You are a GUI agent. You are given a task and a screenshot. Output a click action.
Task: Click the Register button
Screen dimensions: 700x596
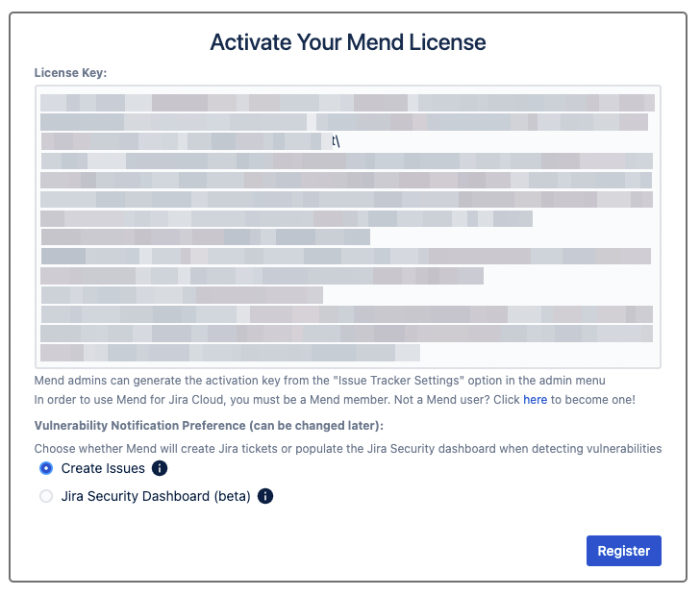(x=623, y=551)
